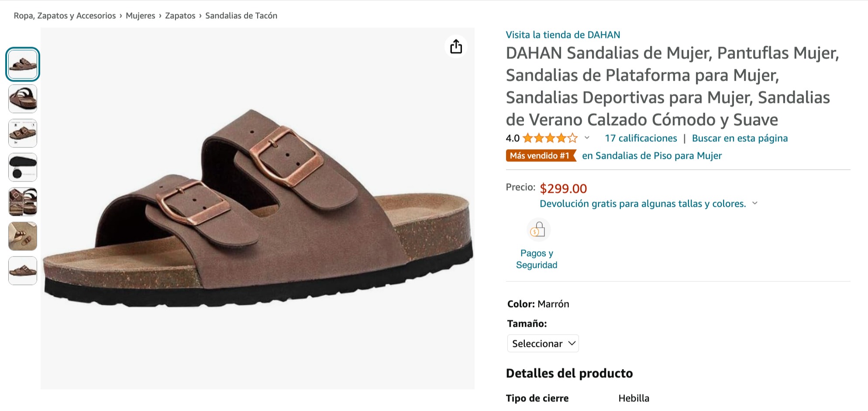Click Visita la tienda de DAHAN link
Image resolution: width=868 pixels, height=411 pixels.
coord(562,35)
